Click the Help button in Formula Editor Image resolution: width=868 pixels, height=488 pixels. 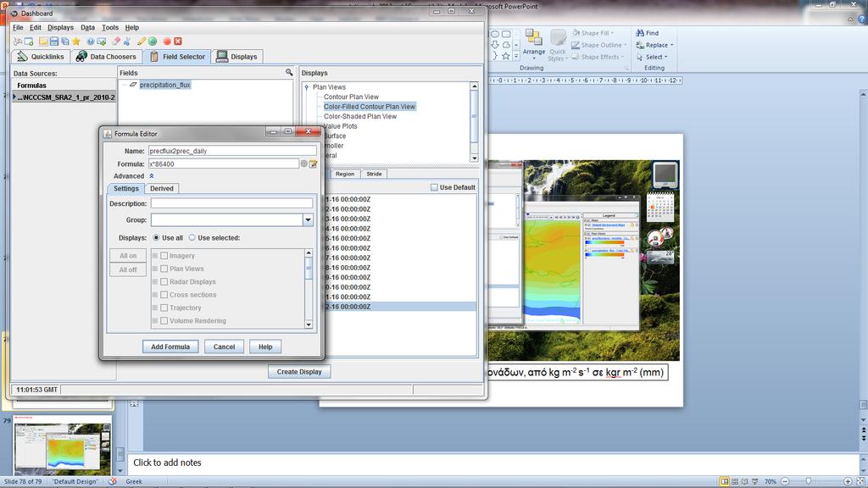pyautogui.click(x=265, y=347)
